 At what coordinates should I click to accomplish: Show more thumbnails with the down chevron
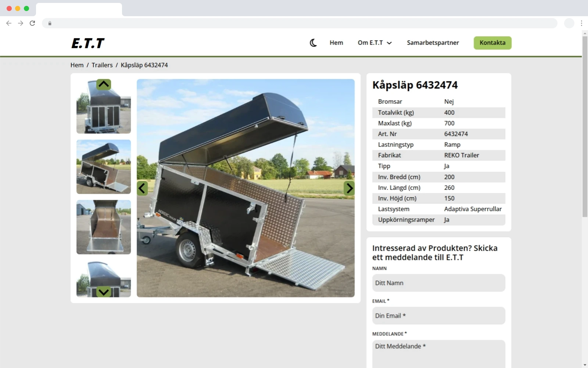(104, 292)
